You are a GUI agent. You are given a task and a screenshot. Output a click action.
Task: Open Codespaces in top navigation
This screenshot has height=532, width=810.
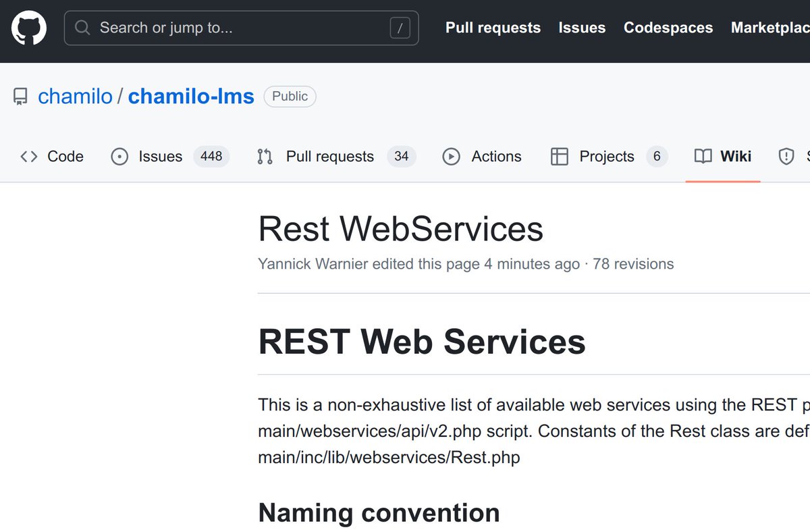click(x=668, y=28)
